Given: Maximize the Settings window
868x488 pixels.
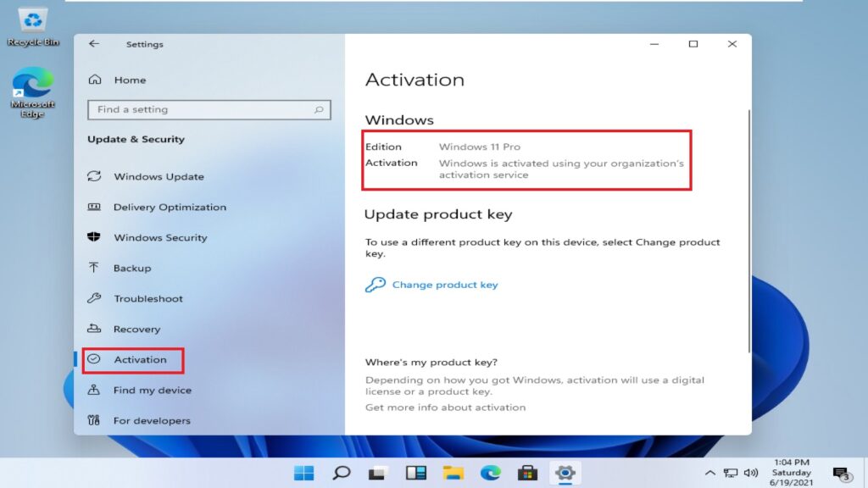Looking at the screenshot, I should (x=693, y=44).
